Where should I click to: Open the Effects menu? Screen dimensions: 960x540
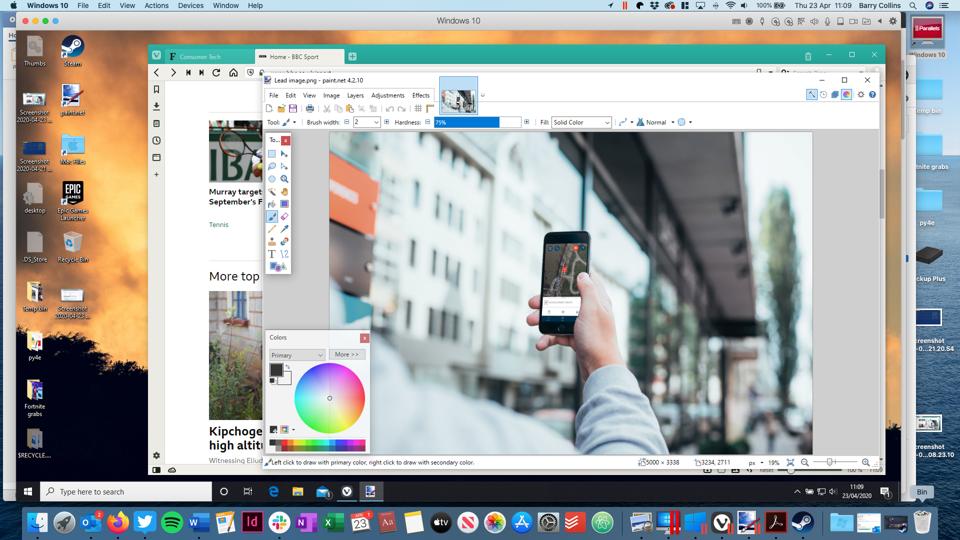coord(421,95)
